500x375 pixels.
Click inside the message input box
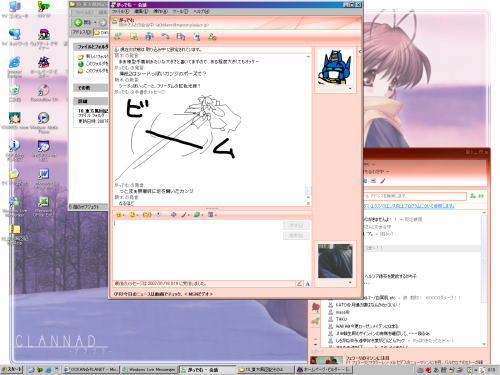tap(198, 249)
